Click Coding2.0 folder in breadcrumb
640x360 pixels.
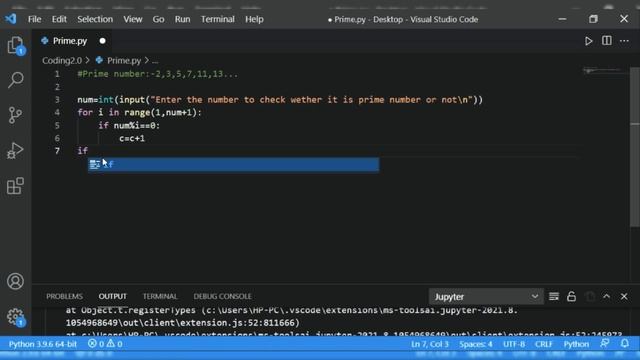tap(62, 60)
